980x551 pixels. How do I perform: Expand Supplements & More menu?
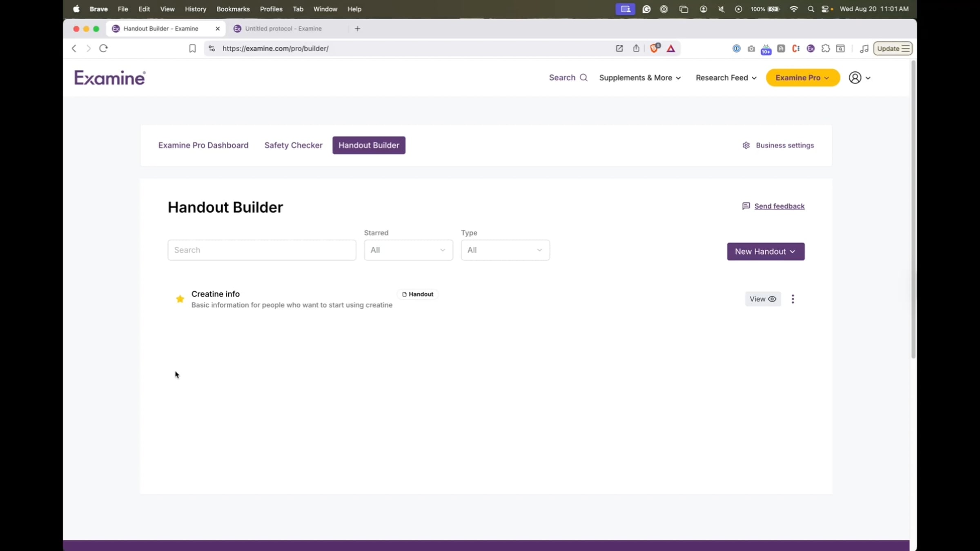pos(639,78)
